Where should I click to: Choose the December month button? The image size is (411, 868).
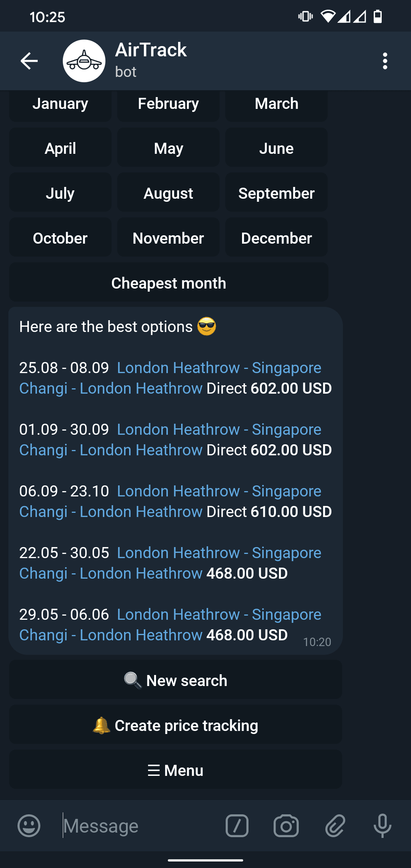(276, 237)
